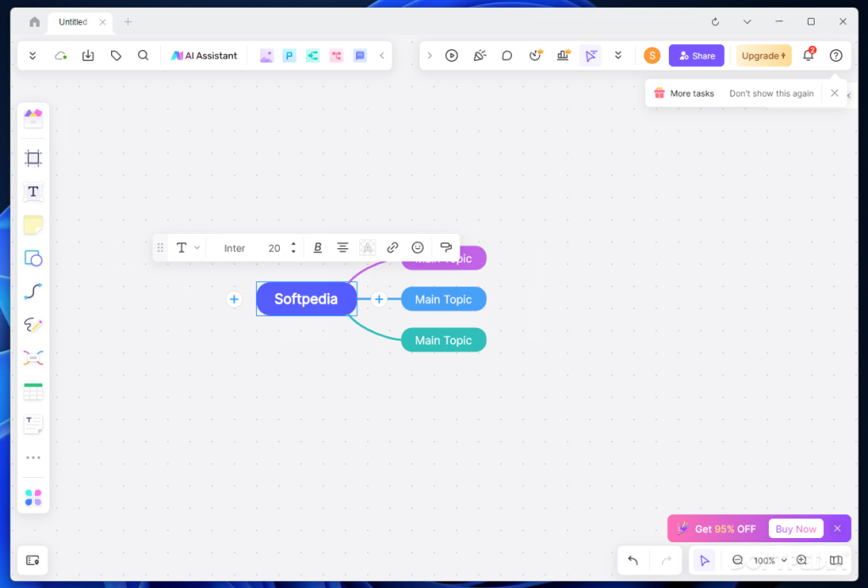Click the Share button
The height and width of the screenshot is (588, 868).
click(696, 56)
